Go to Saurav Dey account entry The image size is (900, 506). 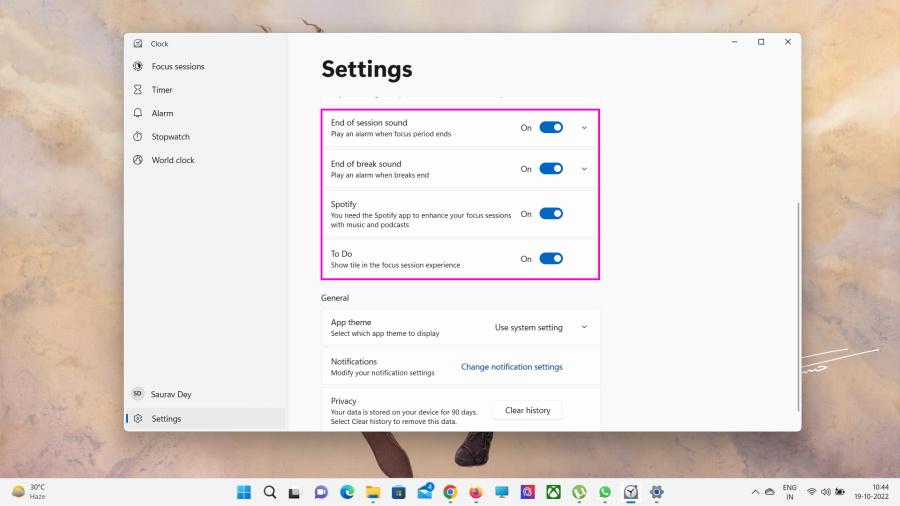(x=170, y=394)
